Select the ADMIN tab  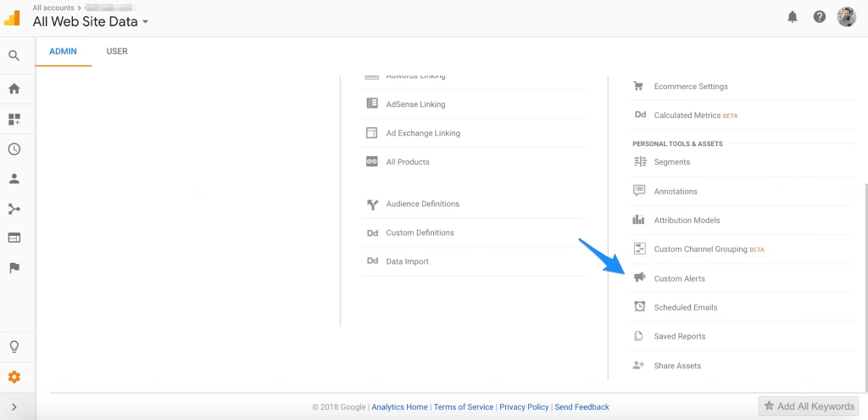pos(63,52)
